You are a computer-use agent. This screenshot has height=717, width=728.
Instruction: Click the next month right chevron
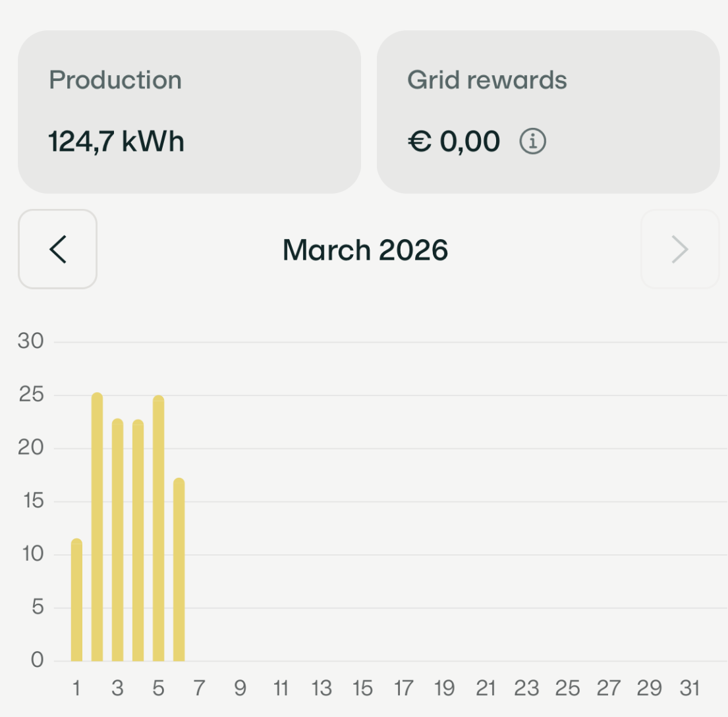click(x=679, y=250)
